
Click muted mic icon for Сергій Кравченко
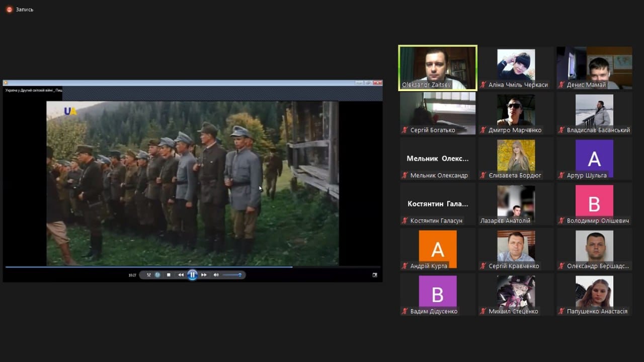(483, 266)
